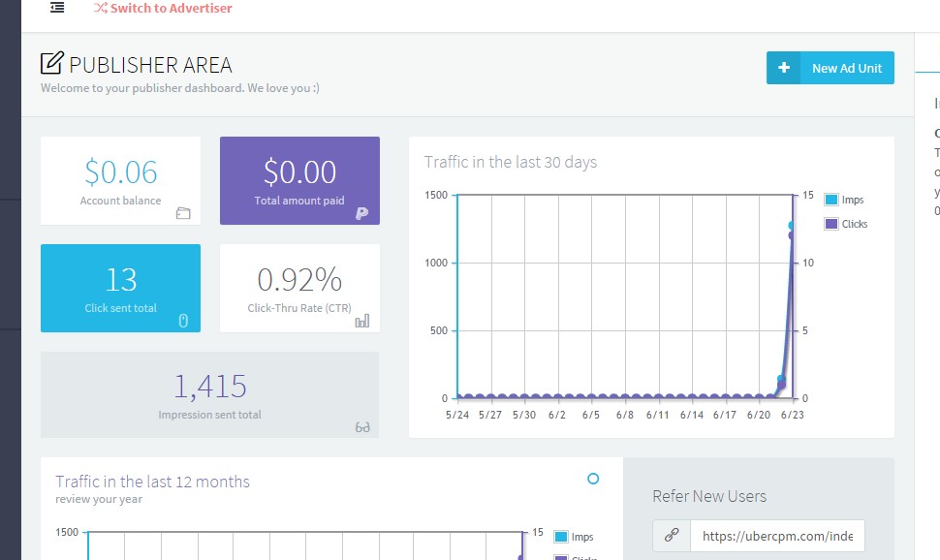
Task: Click the mouse icon in Click sent total
Action: 183,321
